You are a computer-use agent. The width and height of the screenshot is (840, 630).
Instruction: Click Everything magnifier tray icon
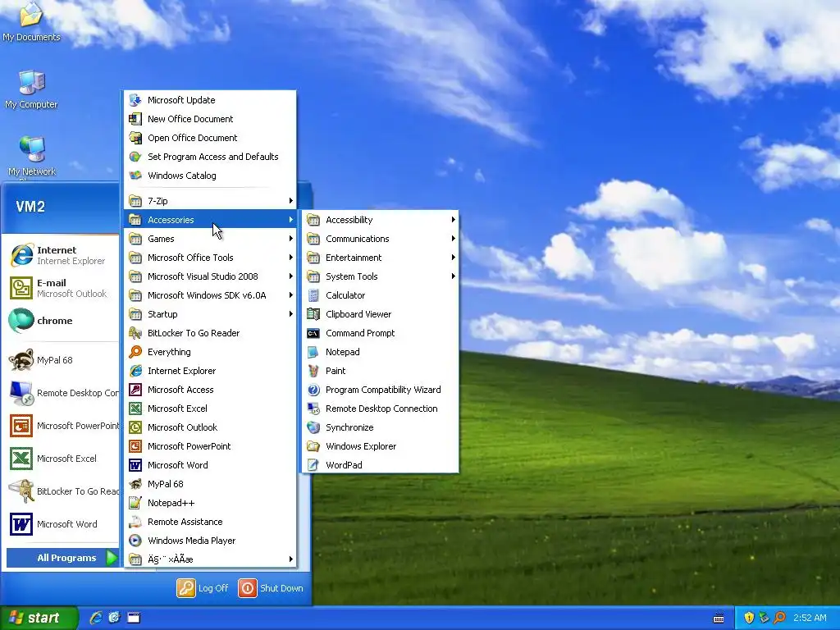(780, 618)
